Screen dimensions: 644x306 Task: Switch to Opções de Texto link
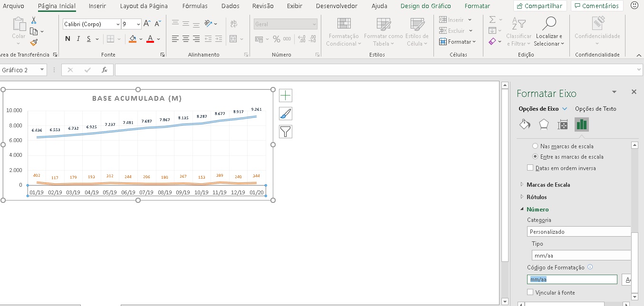[x=596, y=109]
